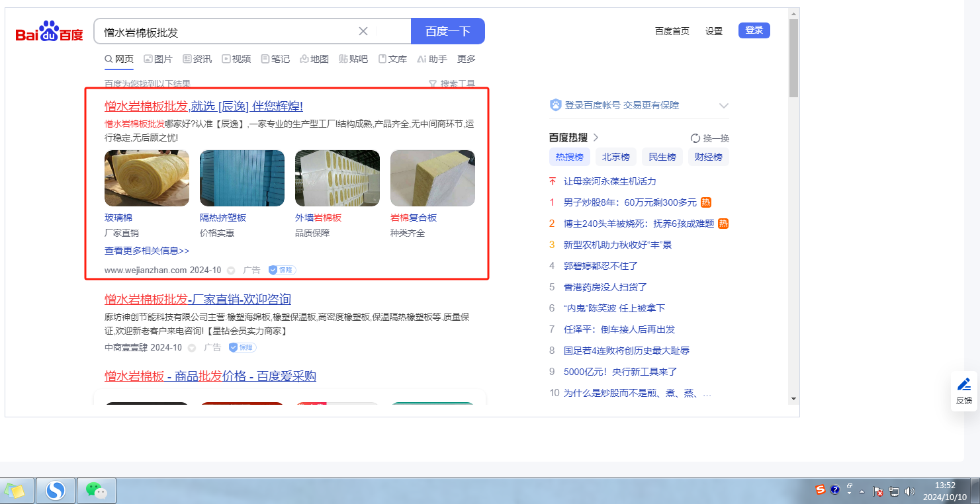Switch to the 笔记 search tab
The height and width of the screenshot is (504, 980).
(275, 59)
